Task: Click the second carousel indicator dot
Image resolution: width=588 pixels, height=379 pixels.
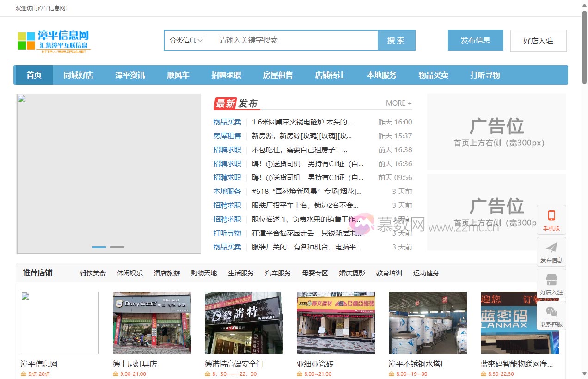Action: point(117,247)
